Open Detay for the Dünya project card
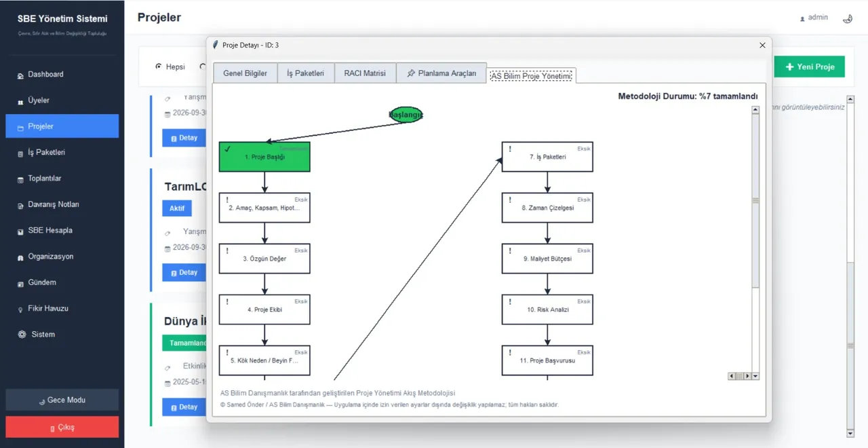This screenshot has width=868, height=448. [184, 407]
